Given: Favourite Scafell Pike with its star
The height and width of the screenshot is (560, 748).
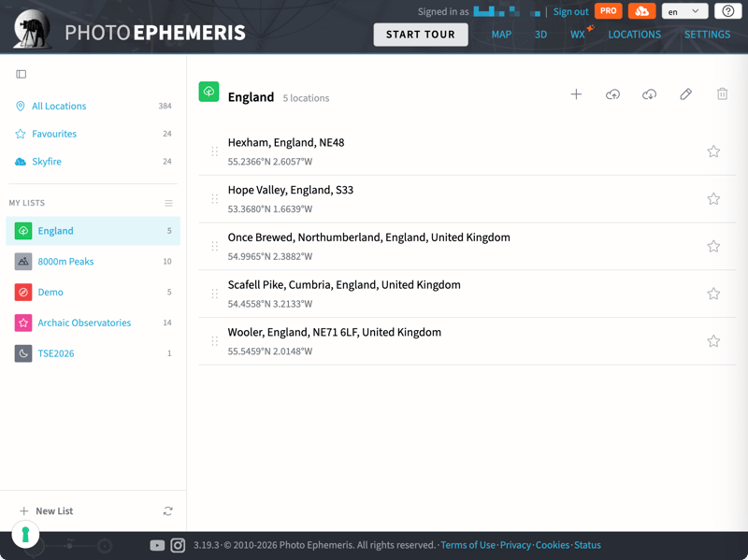Looking at the screenshot, I should click(x=713, y=294).
